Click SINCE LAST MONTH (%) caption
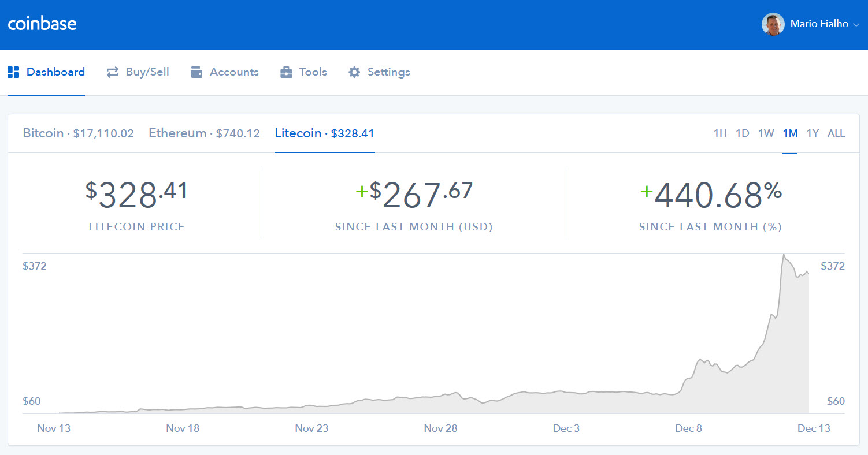Screen dimensions: 868x455 710,227
